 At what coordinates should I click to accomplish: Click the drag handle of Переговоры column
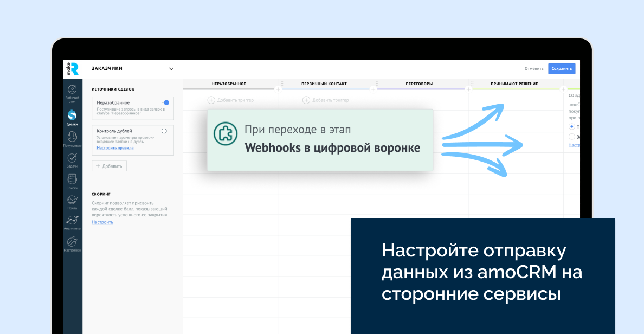coord(377,83)
